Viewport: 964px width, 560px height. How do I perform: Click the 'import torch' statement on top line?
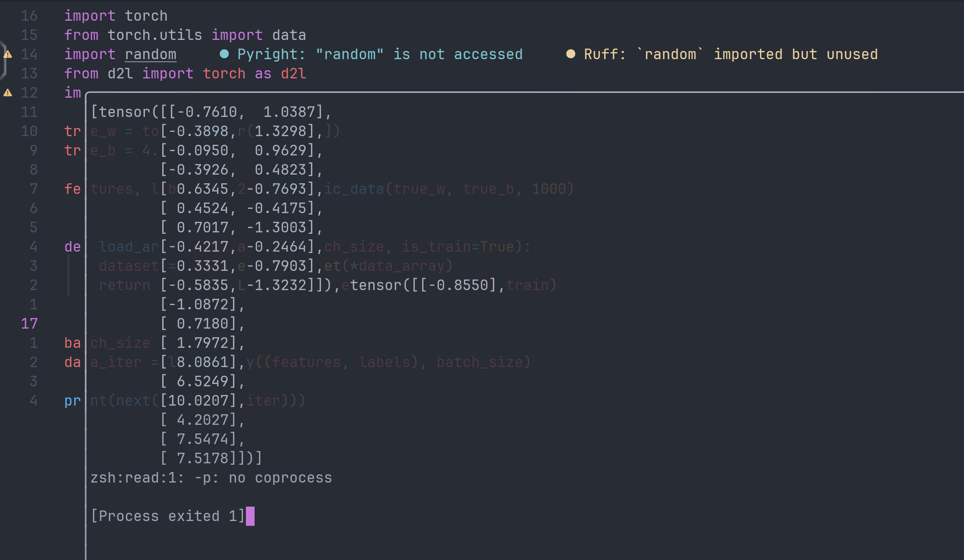pos(116,16)
